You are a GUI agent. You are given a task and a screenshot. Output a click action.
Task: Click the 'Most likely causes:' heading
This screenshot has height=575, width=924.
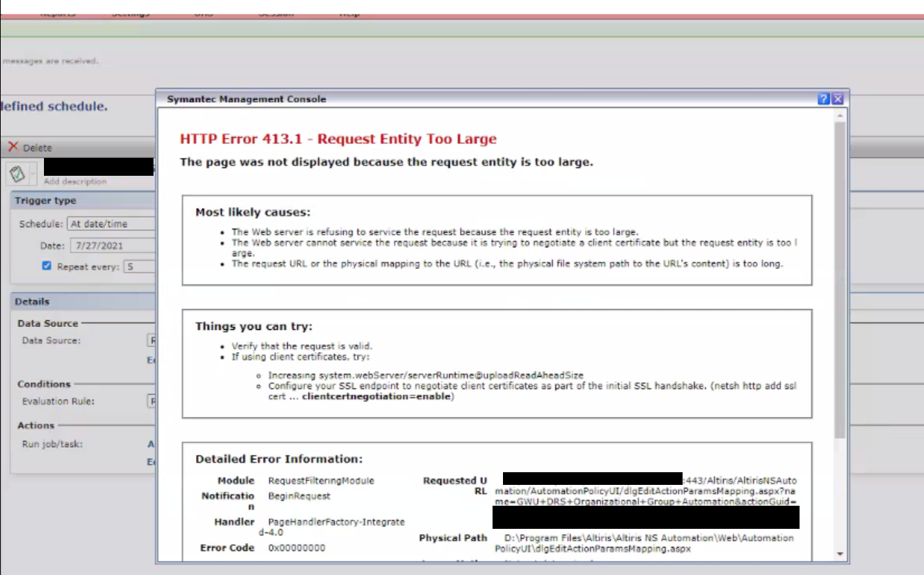pos(253,212)
